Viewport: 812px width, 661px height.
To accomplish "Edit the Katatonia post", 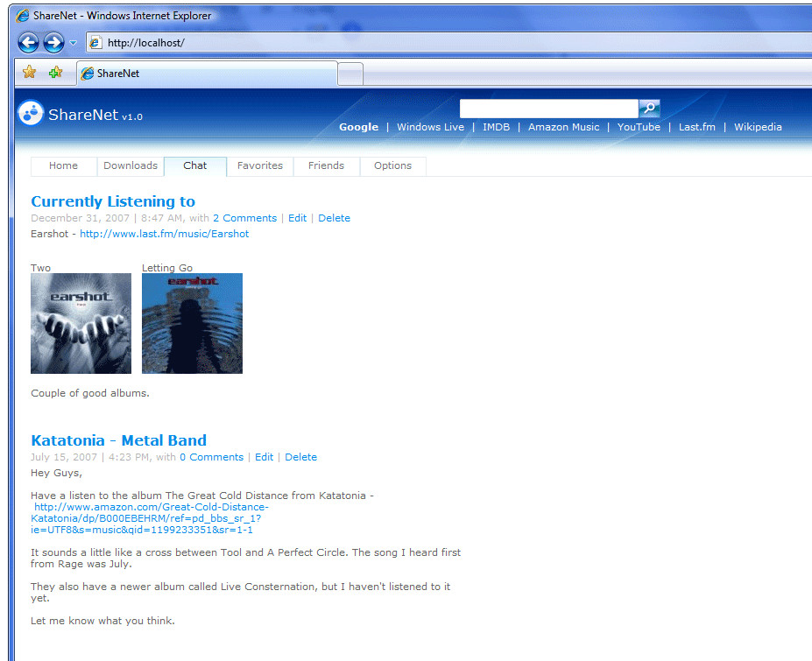I will (265, 458).
